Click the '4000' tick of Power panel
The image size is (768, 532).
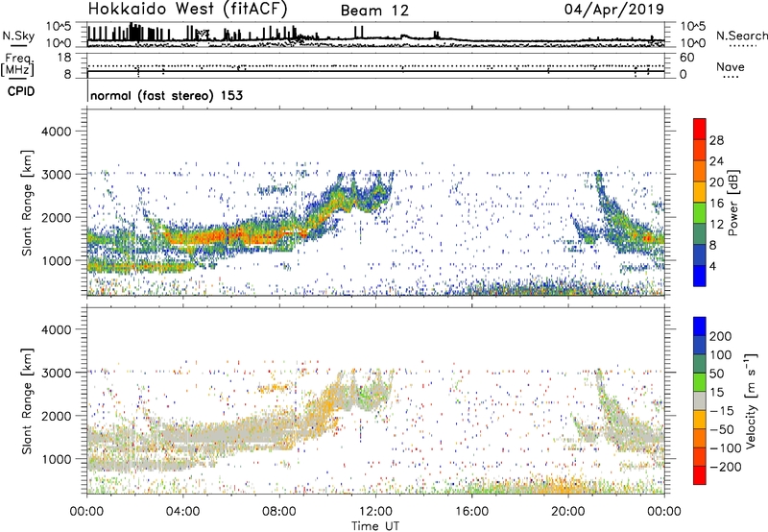(57, 132)
